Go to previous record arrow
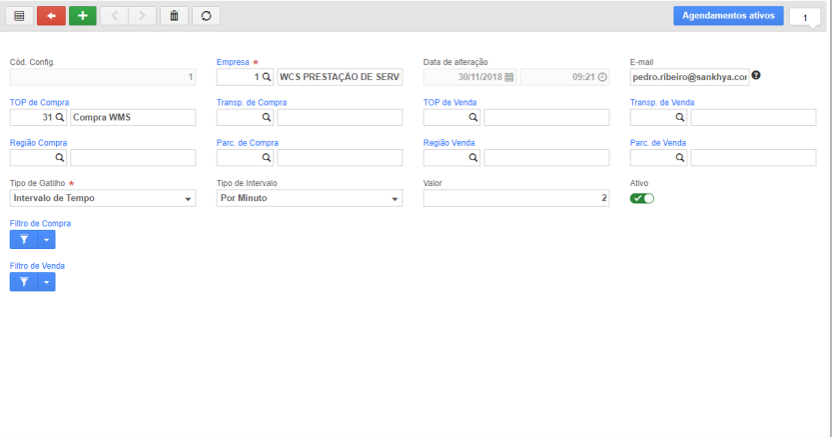Viewport: 832px width, 437px height. click(x=115, y=16)
